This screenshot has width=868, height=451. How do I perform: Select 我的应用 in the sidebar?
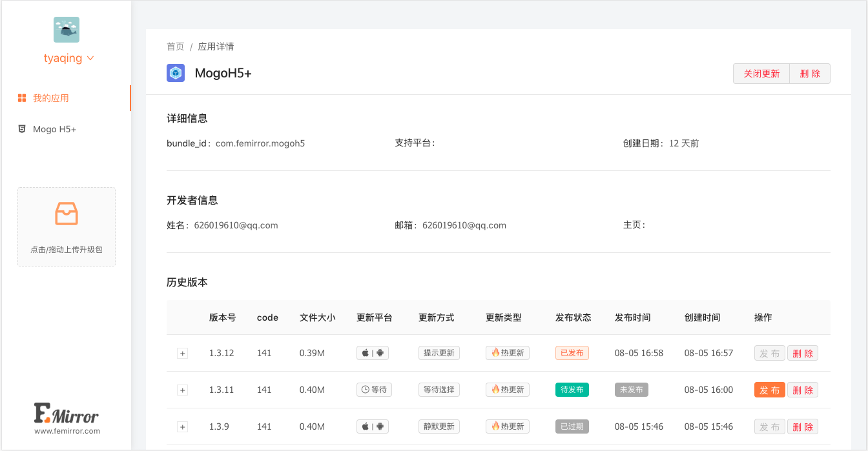point(51,98)
